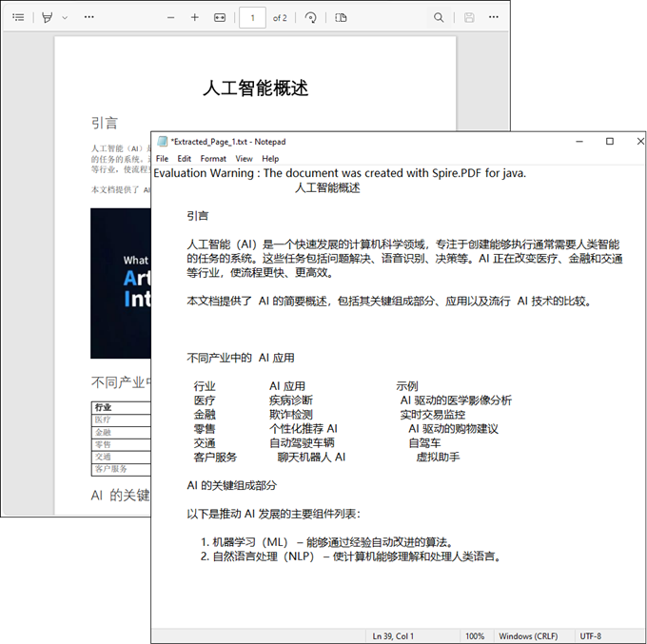
Task: Open Notepad File menu
Action: pos(162,159)
